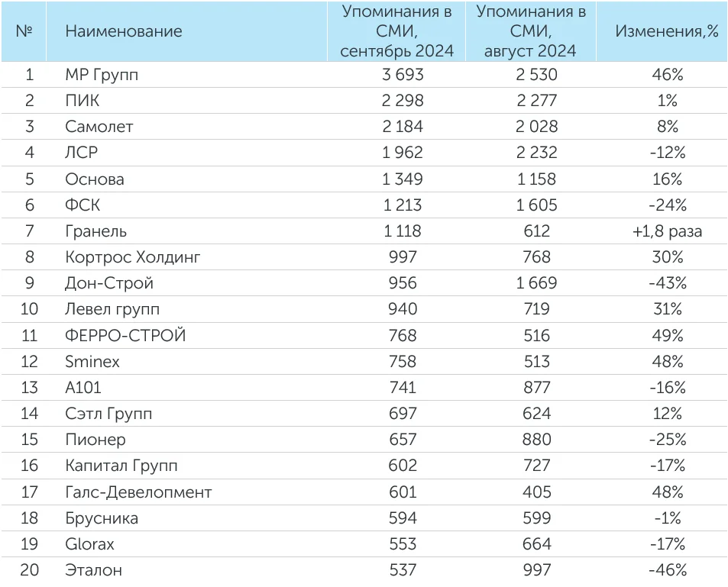
Task: Select the Брусника company name
Action: click(x=102, y=518)
